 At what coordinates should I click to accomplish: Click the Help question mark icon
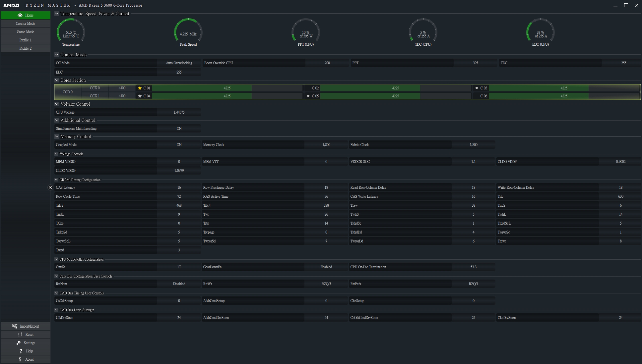tap(21, 351)
